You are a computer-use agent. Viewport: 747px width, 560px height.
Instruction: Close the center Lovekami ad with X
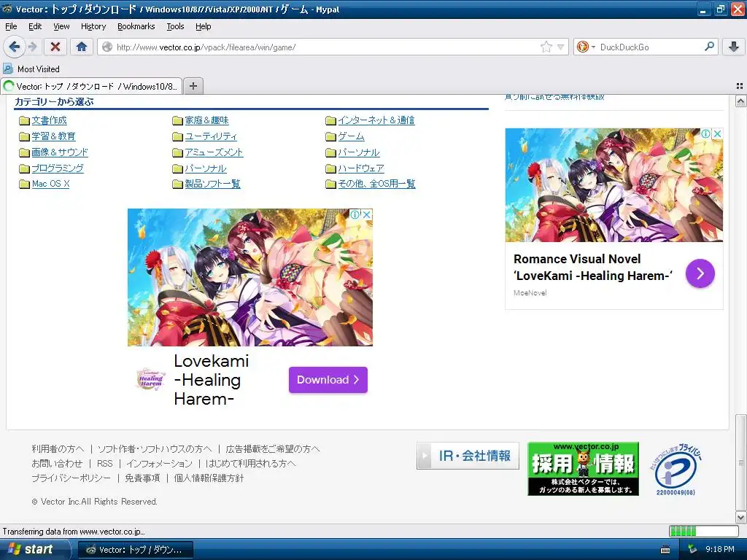(x=367, y=214)
